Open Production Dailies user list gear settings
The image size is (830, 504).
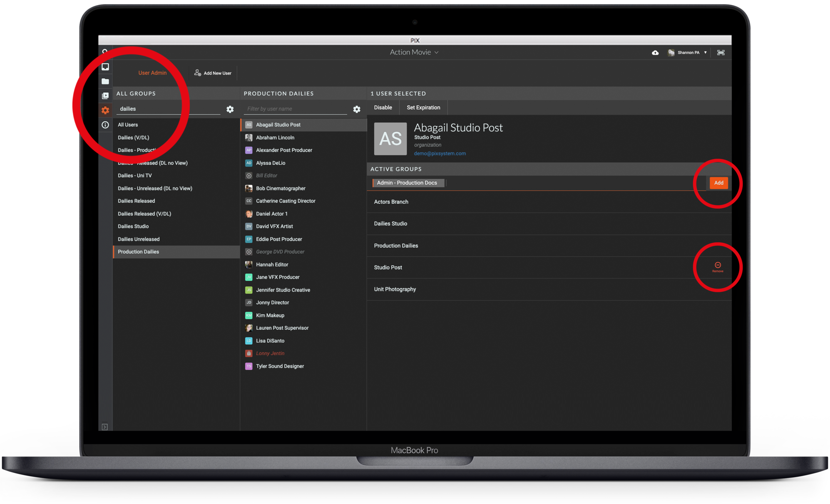coord(356,109)
